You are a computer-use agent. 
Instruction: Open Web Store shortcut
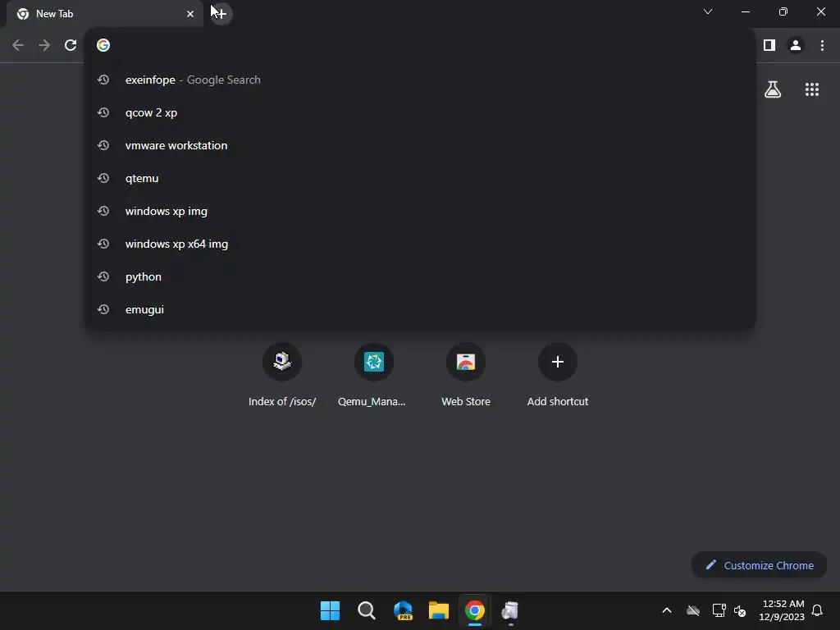click(x=466, y=375)
